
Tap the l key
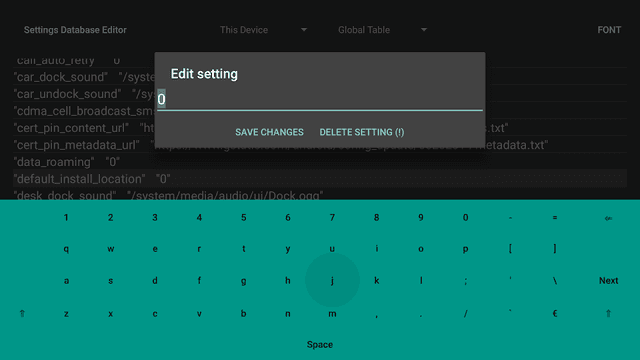coord(421,280)
